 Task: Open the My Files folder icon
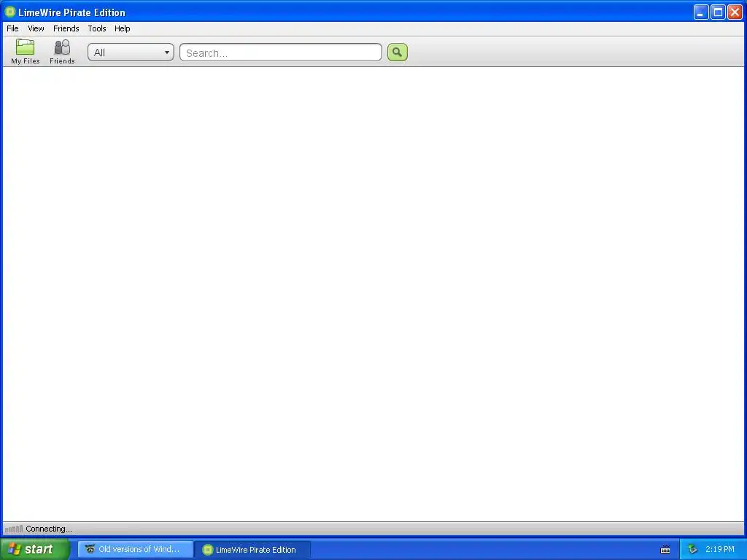point(26,51)
